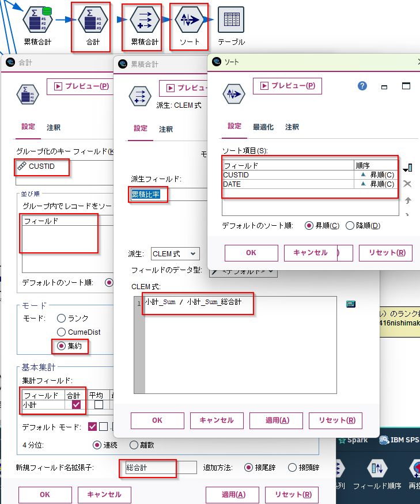The width and height of the screenshot is (420, 504).
Task: Select the テーブル node on canvas
Action: [231, 20]
